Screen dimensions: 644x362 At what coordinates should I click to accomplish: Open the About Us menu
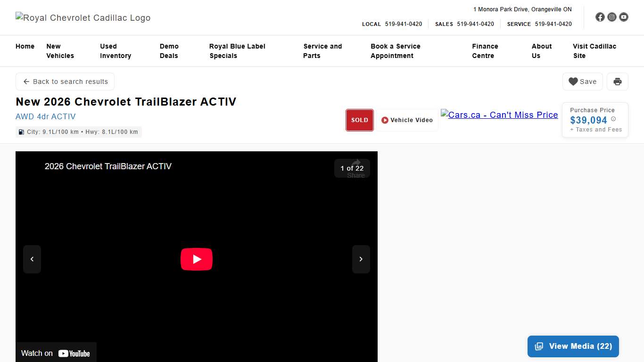point(541,51)
